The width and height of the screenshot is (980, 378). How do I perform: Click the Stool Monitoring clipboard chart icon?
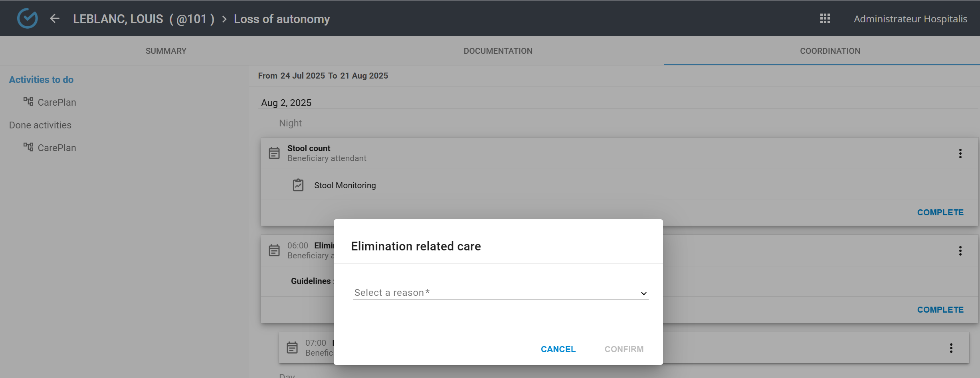(x=298, y=185)
